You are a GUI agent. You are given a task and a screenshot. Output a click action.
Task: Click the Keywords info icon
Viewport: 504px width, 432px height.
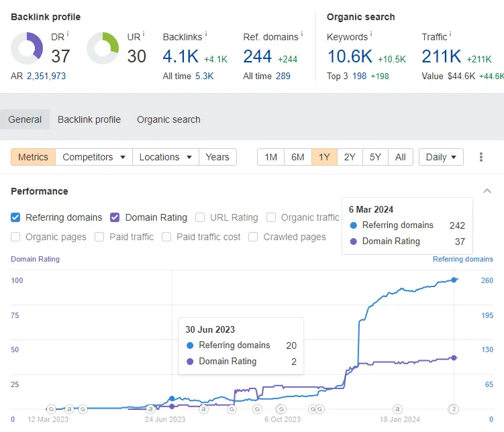371,34
